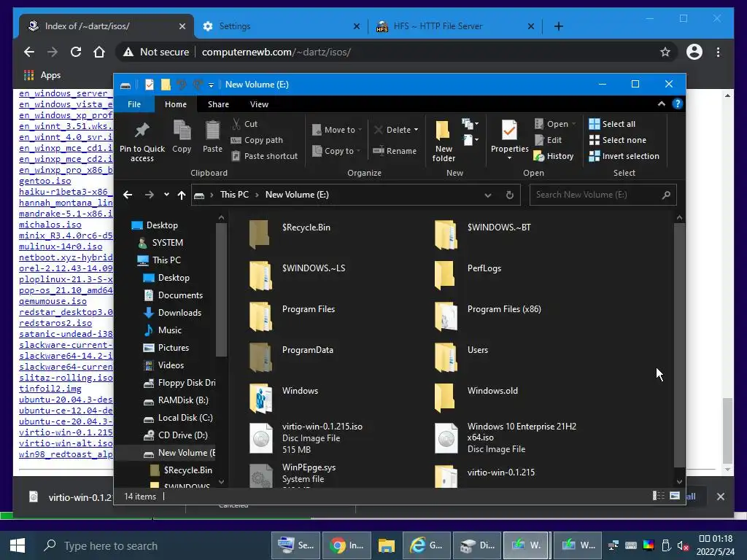The image size is (747, 560).
Task: Click Select none
Action: tap(618, 140)
